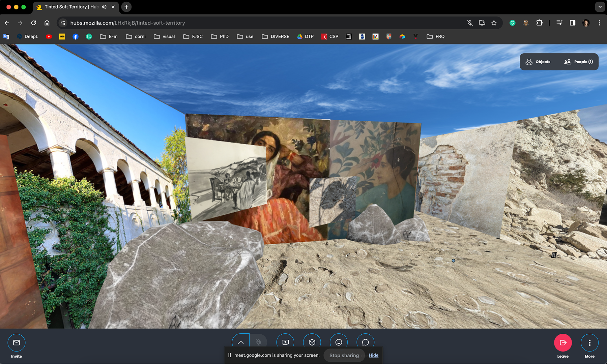
Task: Click the Share screen icon in Hubs toolbar
Action: tap(285, 342)
